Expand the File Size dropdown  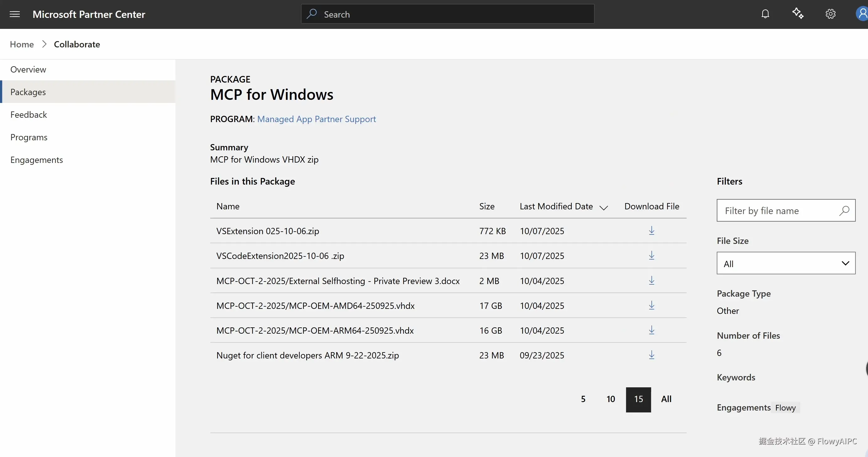coord(786,263)
